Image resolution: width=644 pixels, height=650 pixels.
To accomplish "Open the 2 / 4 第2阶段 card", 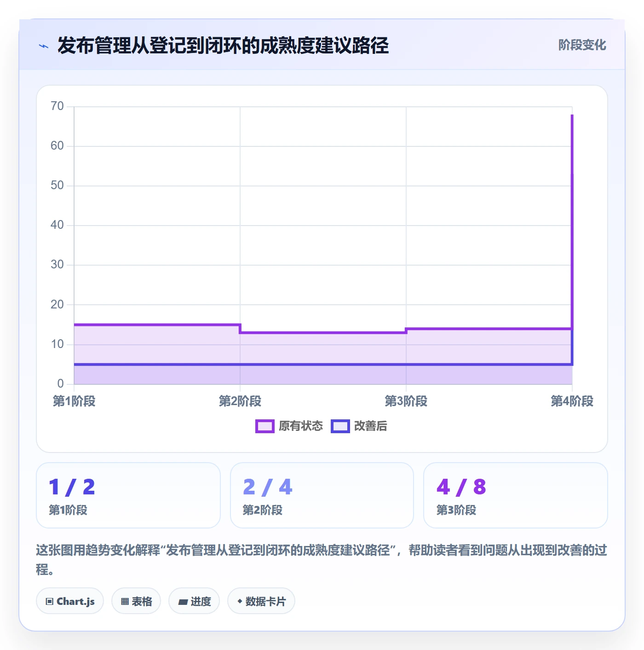I will [322, 495].
